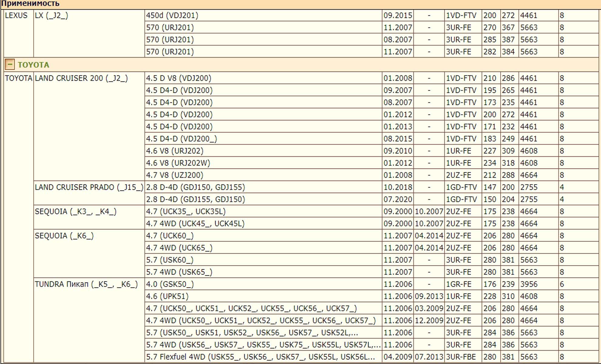Select 4.7 (UCK35_, UCK35L) row

point(372,212)
